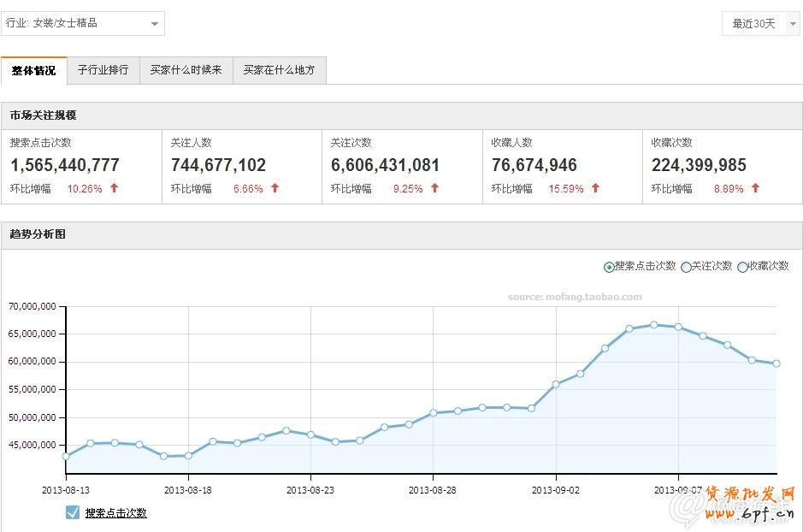
Task: Select the 关注次数 radio button
Action: (686, 267)
